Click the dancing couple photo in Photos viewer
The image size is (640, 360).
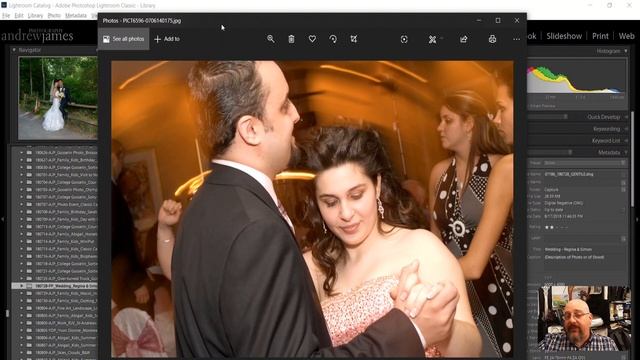coord(312,209)
